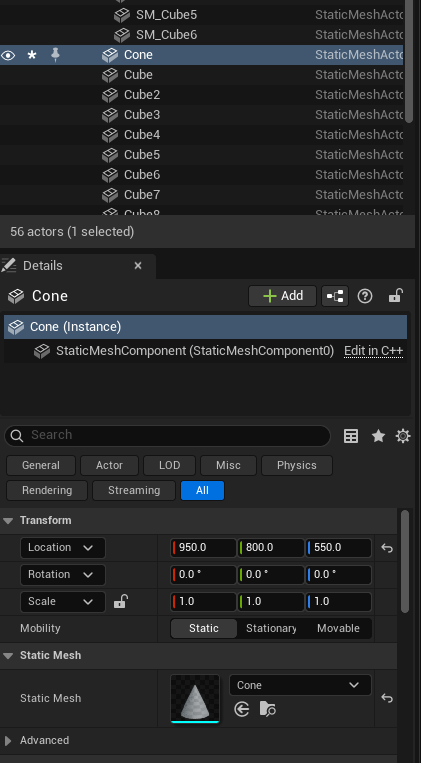This screenshot has width=421, height=763.
Task: Use selected asset arrow icon for Static Mesh
Action: pyautogui.click(x=242, y=709)
